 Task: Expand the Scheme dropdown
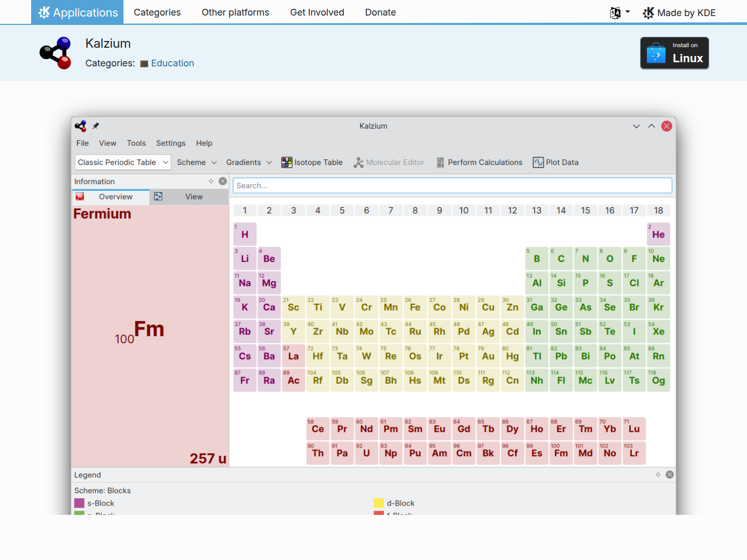point(197,162)
